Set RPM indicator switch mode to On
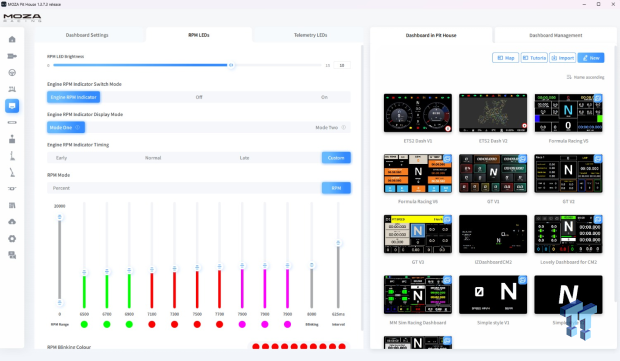The image size is (620, 361). point(324,97)
